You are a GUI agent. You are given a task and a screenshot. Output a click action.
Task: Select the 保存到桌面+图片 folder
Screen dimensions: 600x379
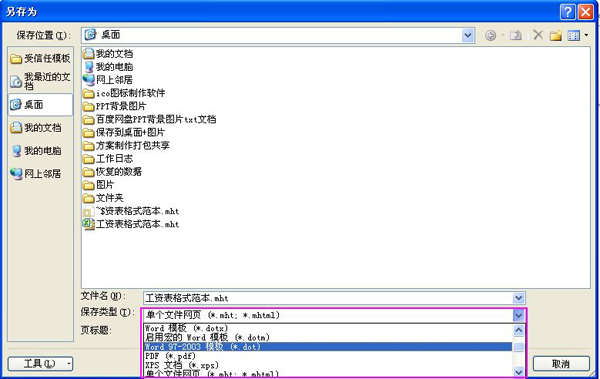(x=124, y=132)
